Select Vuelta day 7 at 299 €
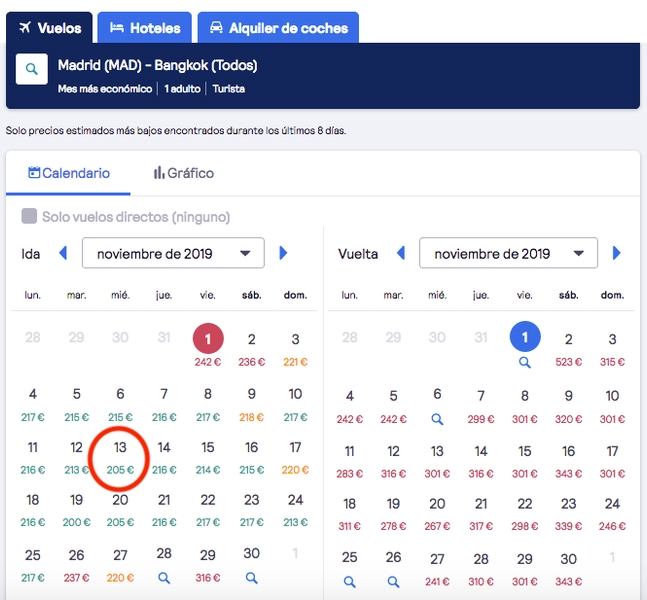 (x=481, y=407)
